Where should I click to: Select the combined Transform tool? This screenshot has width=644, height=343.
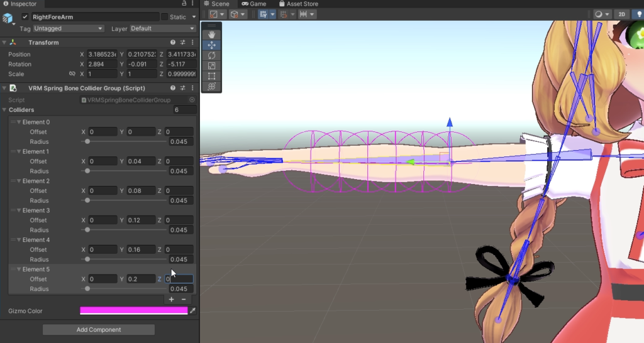pos(211,87)
